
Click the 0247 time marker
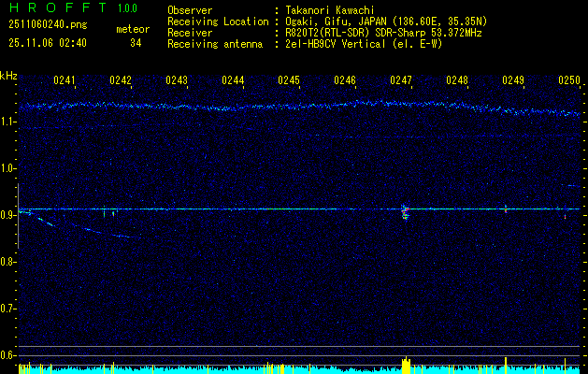coord(401,80)
